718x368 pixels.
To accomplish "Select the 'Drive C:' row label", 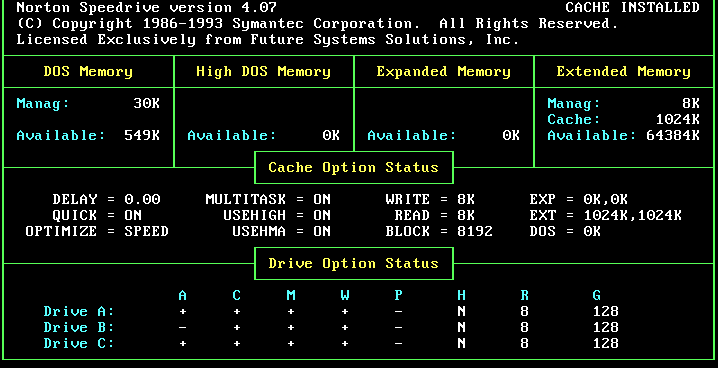I will (x=79, y=344).
